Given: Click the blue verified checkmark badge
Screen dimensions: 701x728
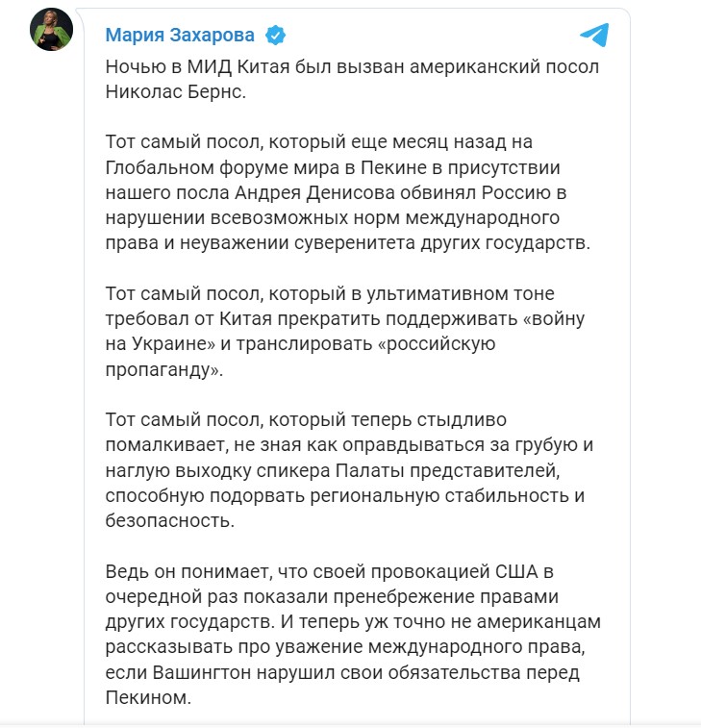Looking at the screenshot, I should pos(276,36).
